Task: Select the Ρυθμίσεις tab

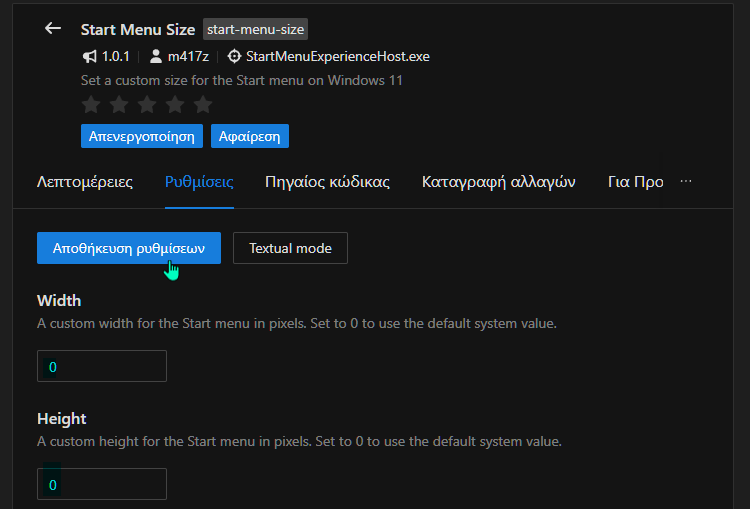Action: point(199,182)
